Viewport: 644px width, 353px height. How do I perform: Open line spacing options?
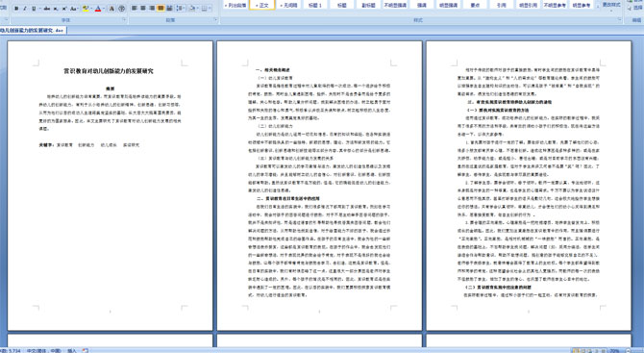(x=181, y=8)
